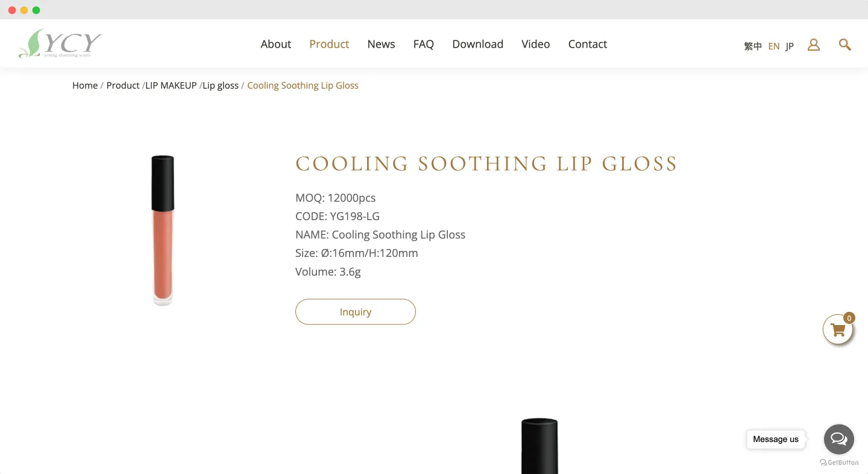Open the user account icon
Viewport: 868px width, 474px height.
[814, 45]
